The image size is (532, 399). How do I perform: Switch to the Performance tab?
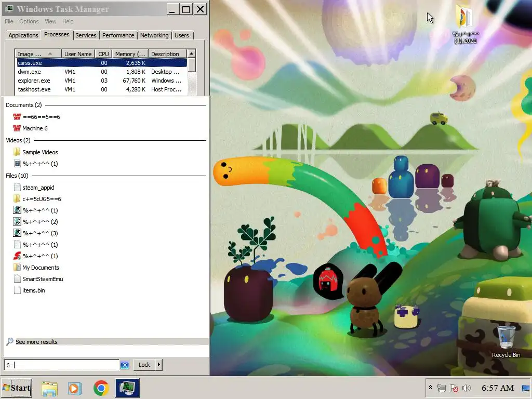(118, 35)
